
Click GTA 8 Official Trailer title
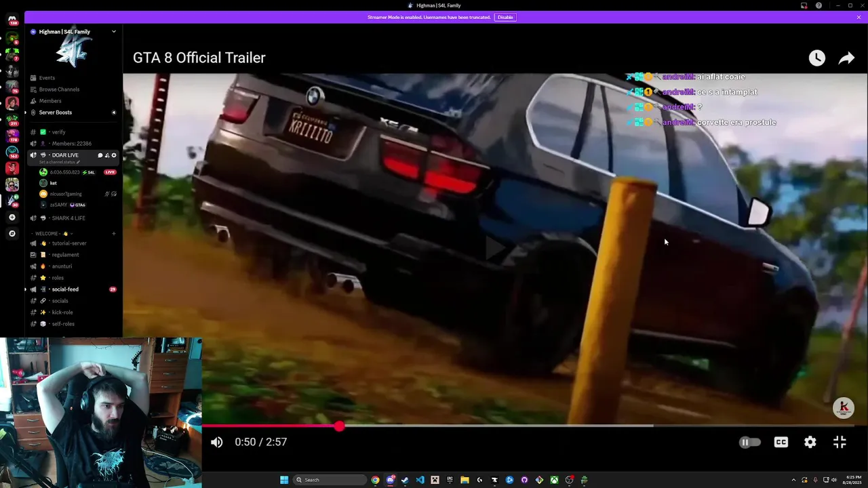(199, 58)
